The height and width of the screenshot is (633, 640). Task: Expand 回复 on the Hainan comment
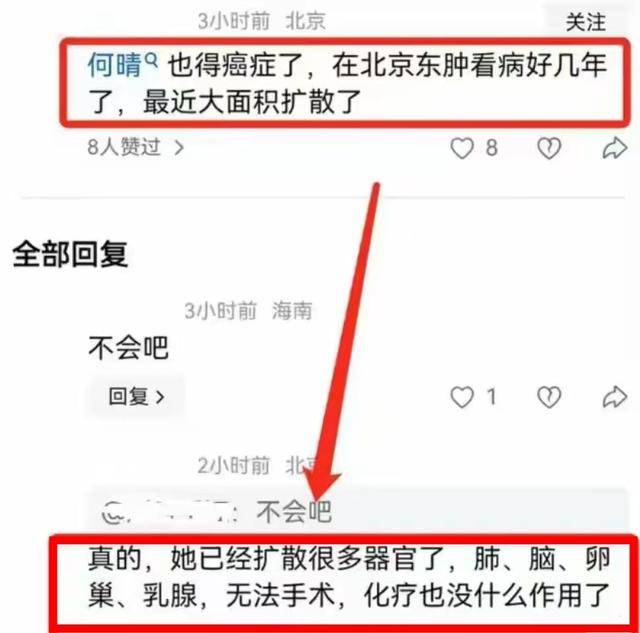pos(136,397)
